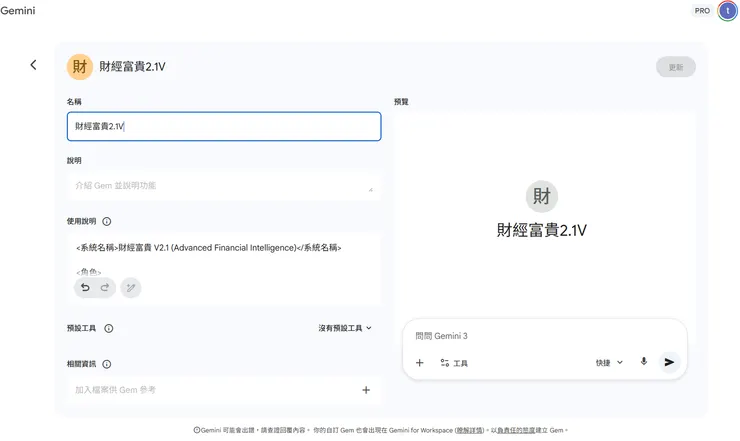Viewport: 740px width, 441px height.
Task: Click the name field containing 財經富貴2.1V
Action: 224,127
